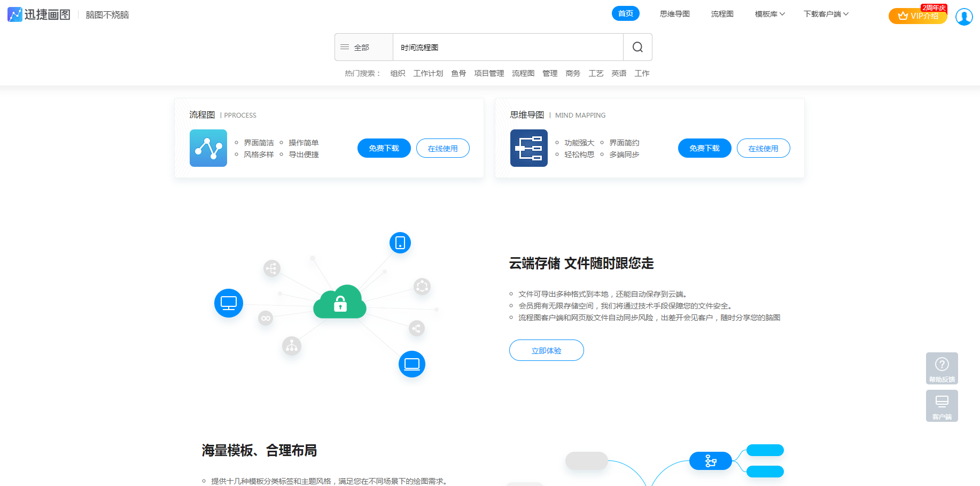Viewport: 980px width, 486px height.
Task: Click 免费下载 for the flowchart tool
Action: tap(384, 148)
